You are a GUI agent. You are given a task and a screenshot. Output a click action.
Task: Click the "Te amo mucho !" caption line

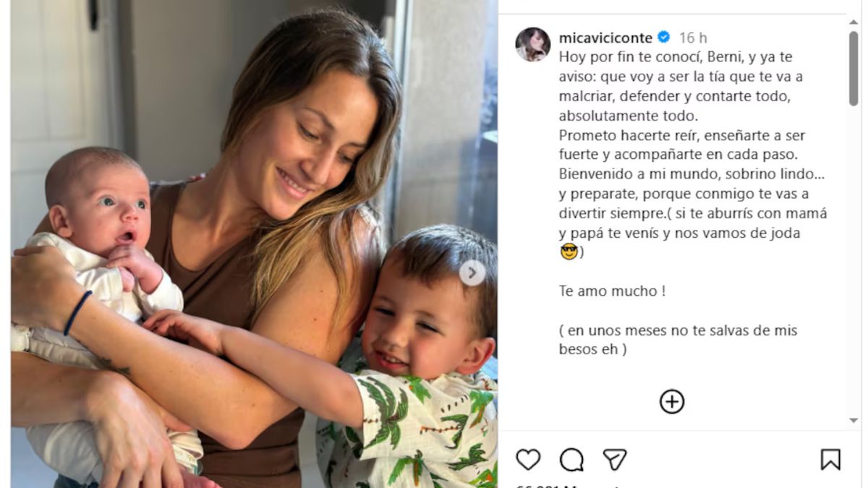pyautogui.click(x=612, y=291)
